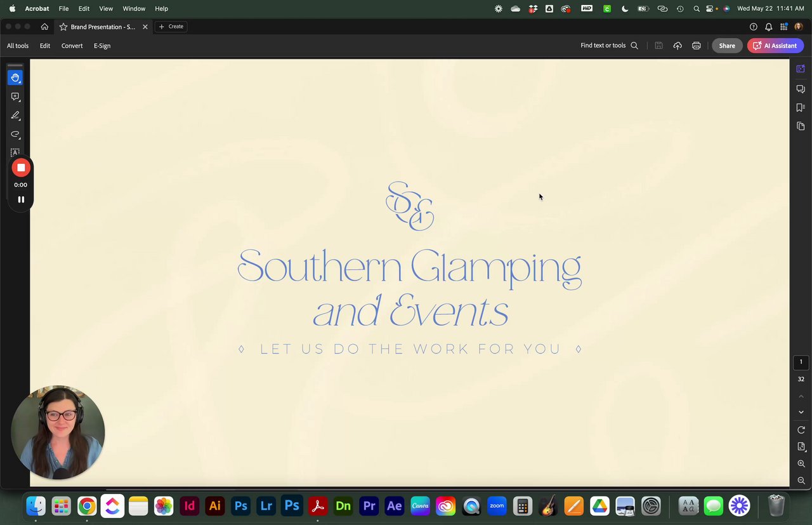The image size is (812, 525).
Task: Stop the screen recording
Action: coord(21,168)
